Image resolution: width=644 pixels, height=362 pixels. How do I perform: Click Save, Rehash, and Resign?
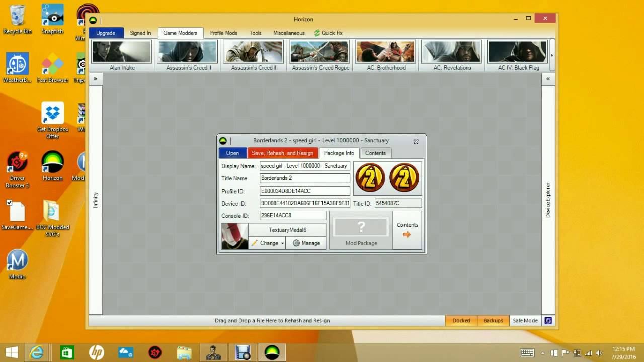pos(282,153)
